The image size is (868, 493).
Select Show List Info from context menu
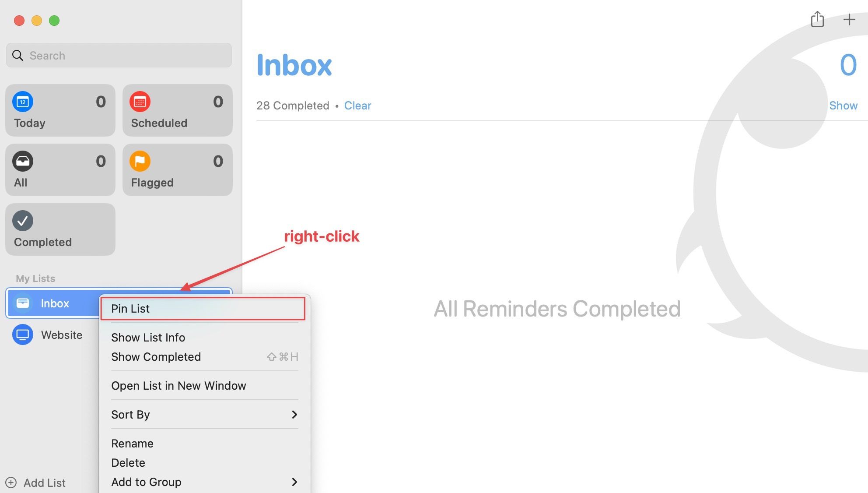pyautogui.click(x=148, y=337)
